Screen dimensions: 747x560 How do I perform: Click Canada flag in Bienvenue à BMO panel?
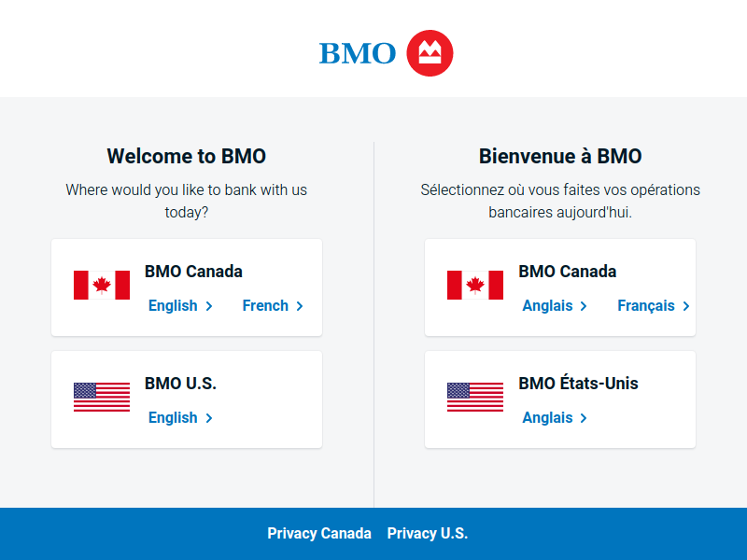(x=475, y=286)
